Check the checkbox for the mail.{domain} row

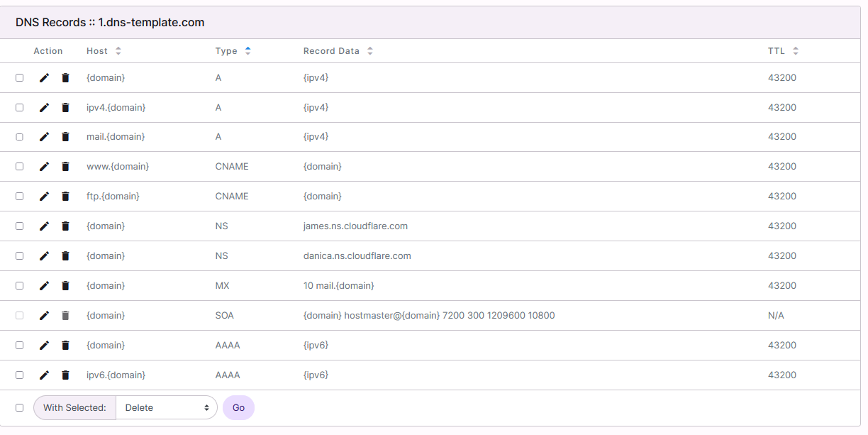19,136
